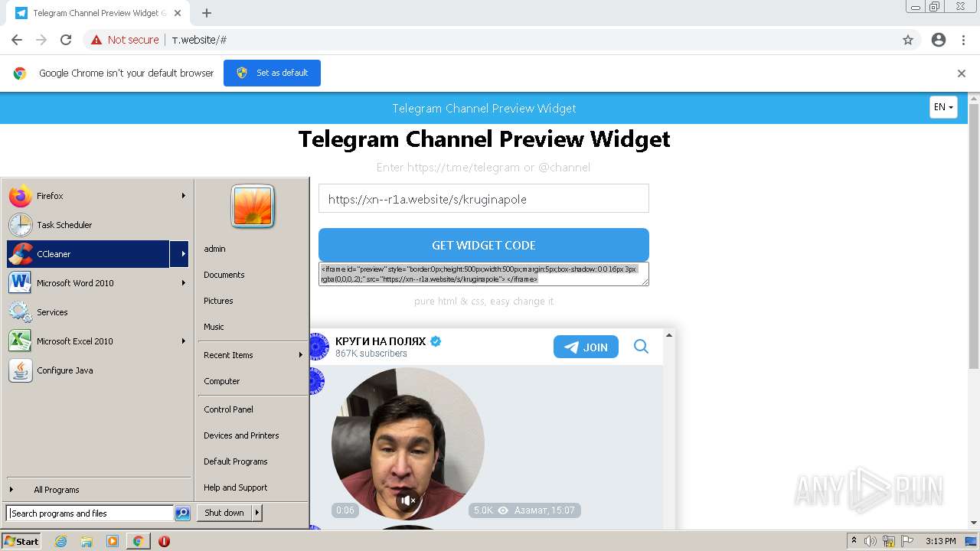The width and height of the screenshot is (980, 551).
Task: Unmute the round video message
Action: (408, 500)
